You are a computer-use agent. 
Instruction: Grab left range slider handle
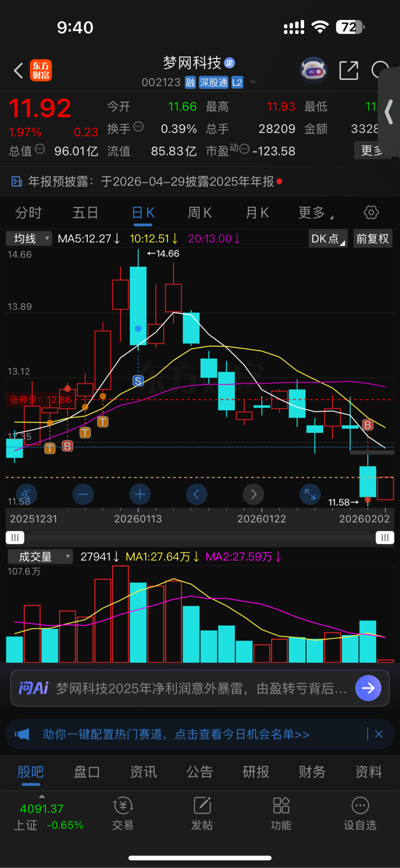pyautogui.click(x=15, y=537)
